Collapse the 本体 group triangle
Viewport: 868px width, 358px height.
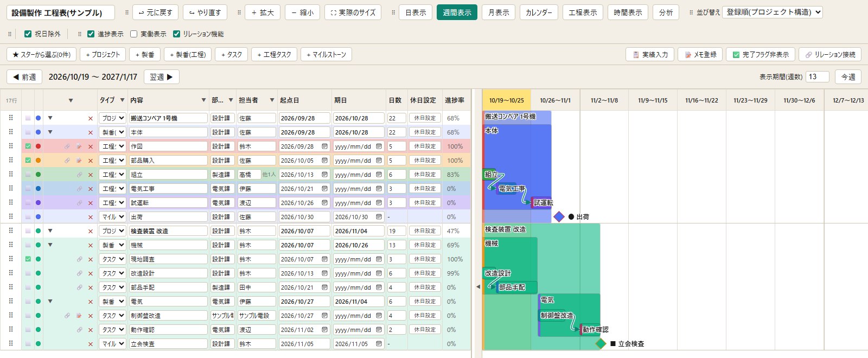tap(50, 132)
